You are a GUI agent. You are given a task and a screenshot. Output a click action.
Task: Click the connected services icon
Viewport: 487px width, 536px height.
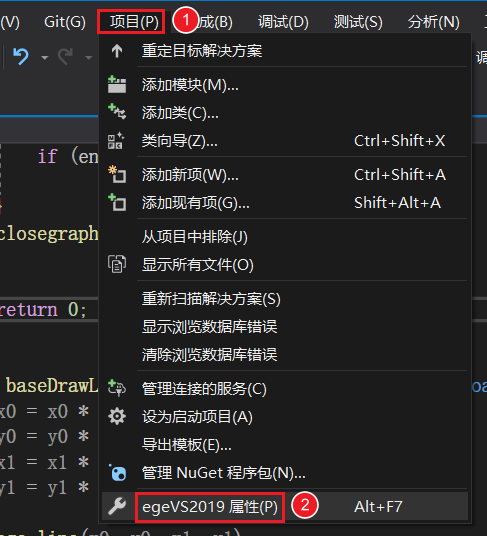117,388
